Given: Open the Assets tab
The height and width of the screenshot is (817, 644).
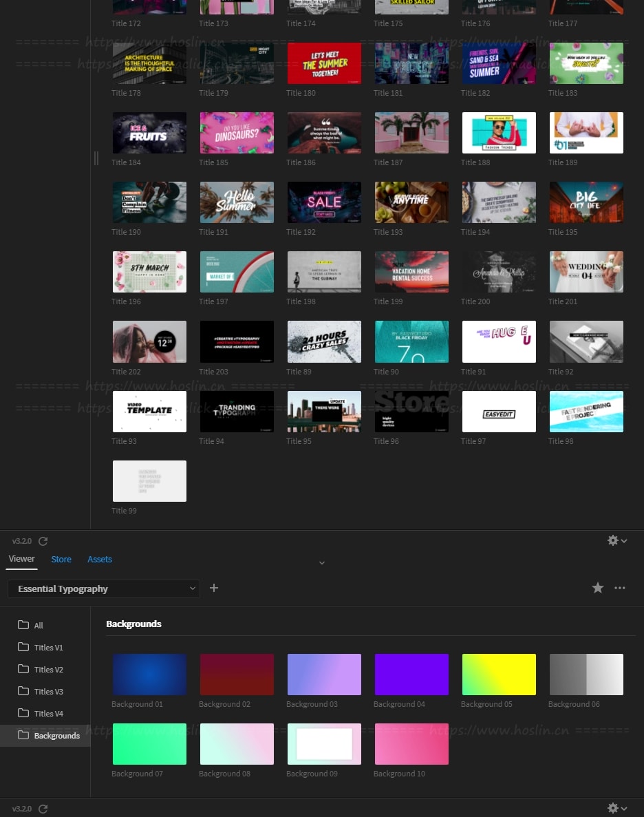Looking at the screenshot, I should pos(100,560).
